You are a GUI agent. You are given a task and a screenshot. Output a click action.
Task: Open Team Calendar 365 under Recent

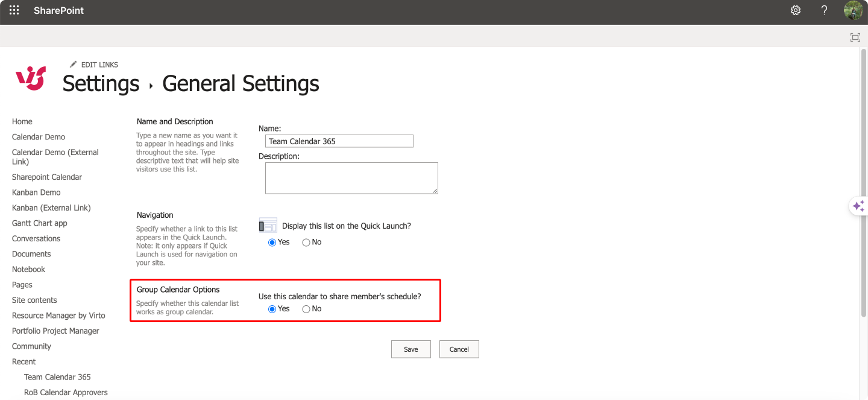click(57, 377)
